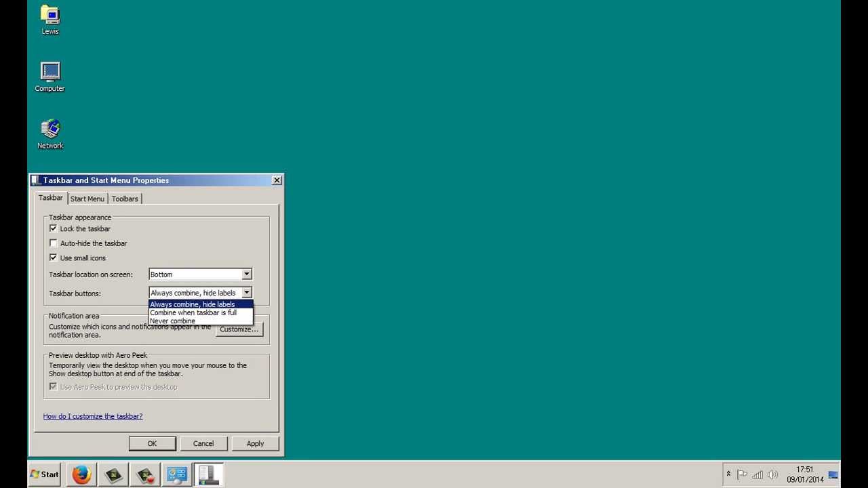868x488 pixels.
Task: Open the control panel applet icon on taskbar
Action: tap(176, 474)
